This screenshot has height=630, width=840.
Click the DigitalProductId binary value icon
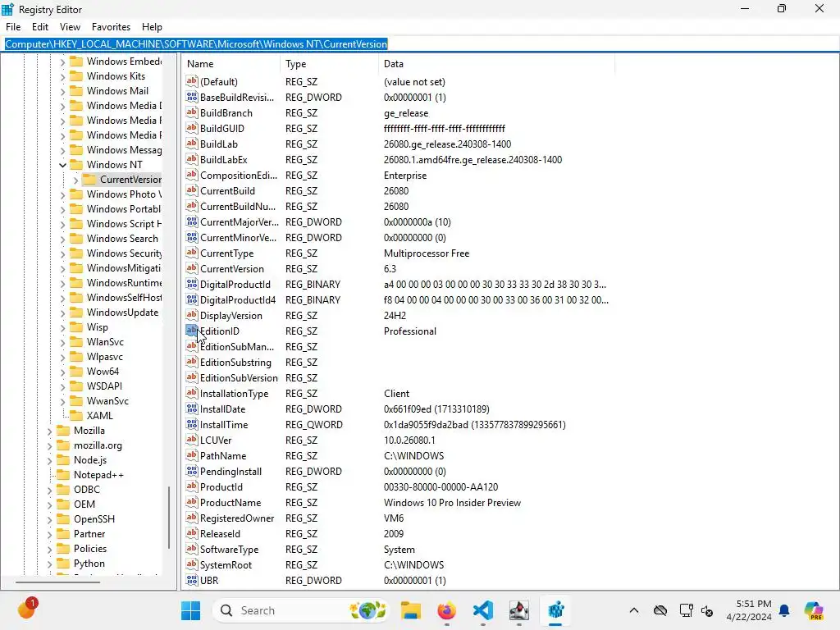click(x=191, y=284)
